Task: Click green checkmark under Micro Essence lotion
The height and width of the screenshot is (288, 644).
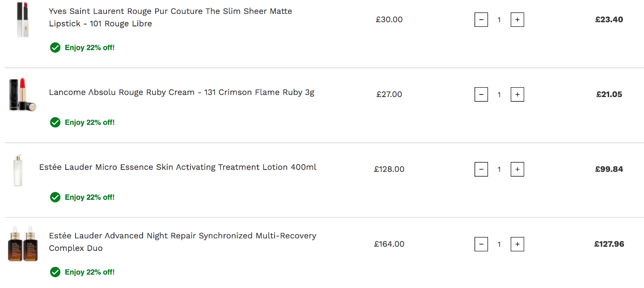Action: [55, 197]
